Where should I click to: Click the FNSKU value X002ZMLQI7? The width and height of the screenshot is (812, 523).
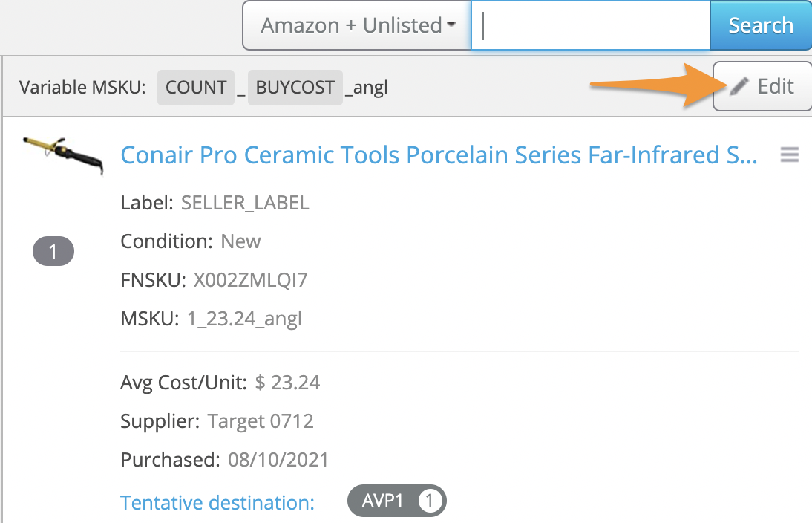(x=250, y=280)
